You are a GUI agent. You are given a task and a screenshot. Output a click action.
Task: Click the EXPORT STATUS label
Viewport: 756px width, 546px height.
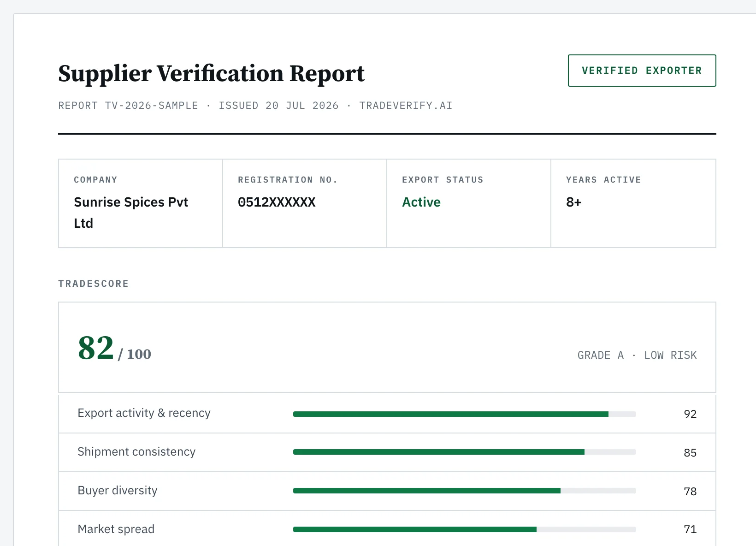click(x=443, y=180)
